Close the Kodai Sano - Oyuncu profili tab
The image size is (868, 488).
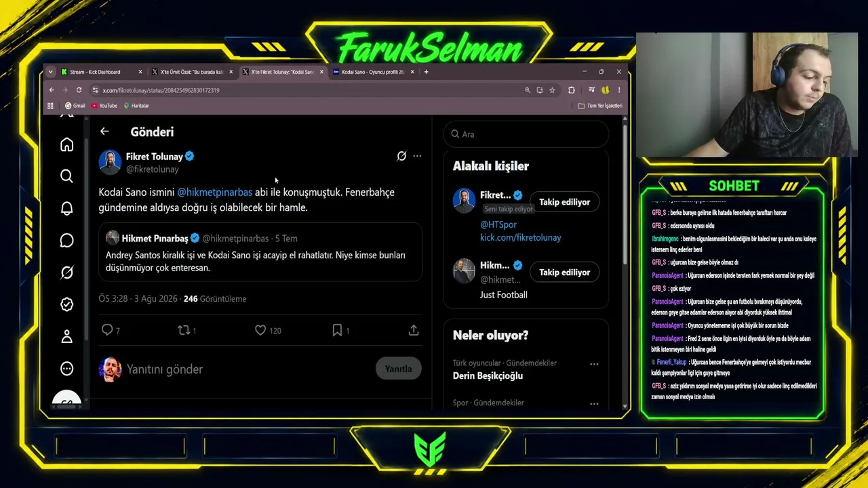click(x=412, y=72)
